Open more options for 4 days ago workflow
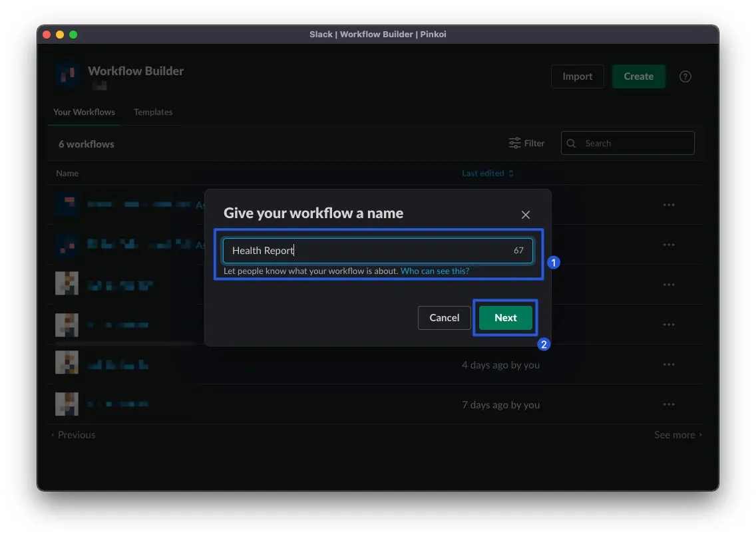756x540 pixels. point(669,364)
